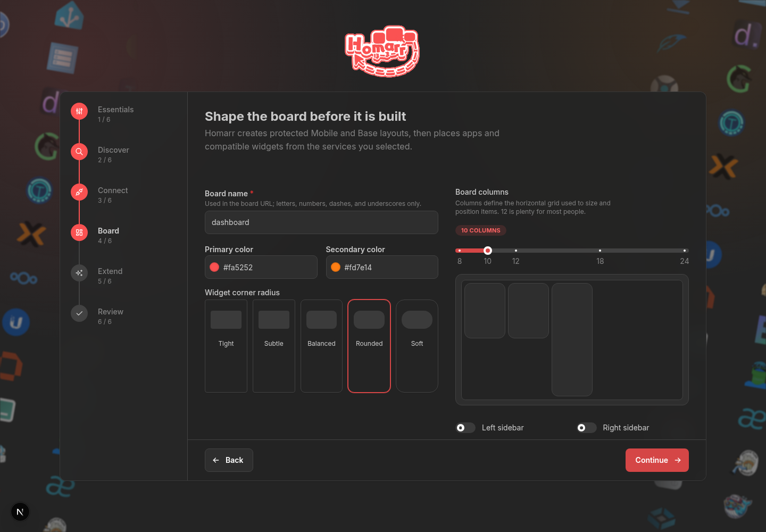Set slider to the 24 mark

(685, 251)
